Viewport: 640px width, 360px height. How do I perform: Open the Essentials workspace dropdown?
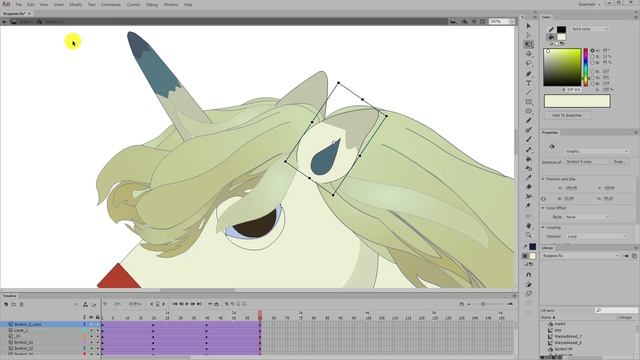(589, 4)
